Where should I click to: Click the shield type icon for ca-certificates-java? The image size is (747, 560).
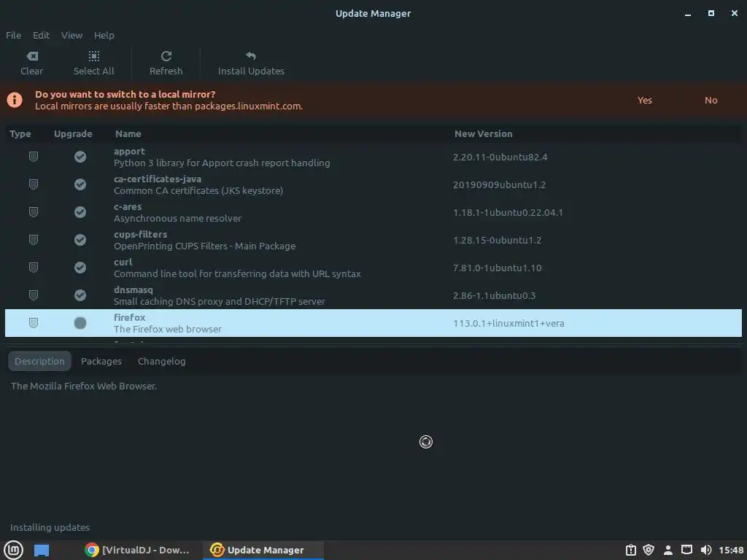[x=34, y=184]
